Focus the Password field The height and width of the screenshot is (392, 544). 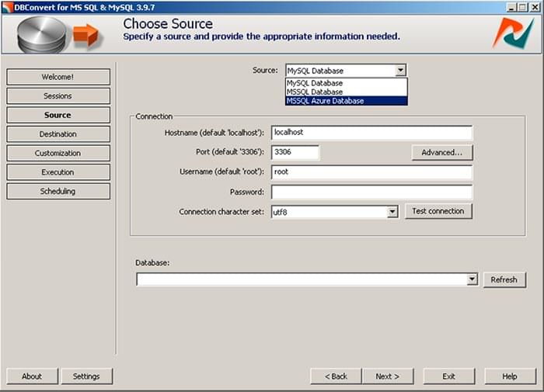pyautogui.click(x=371, y=192)
